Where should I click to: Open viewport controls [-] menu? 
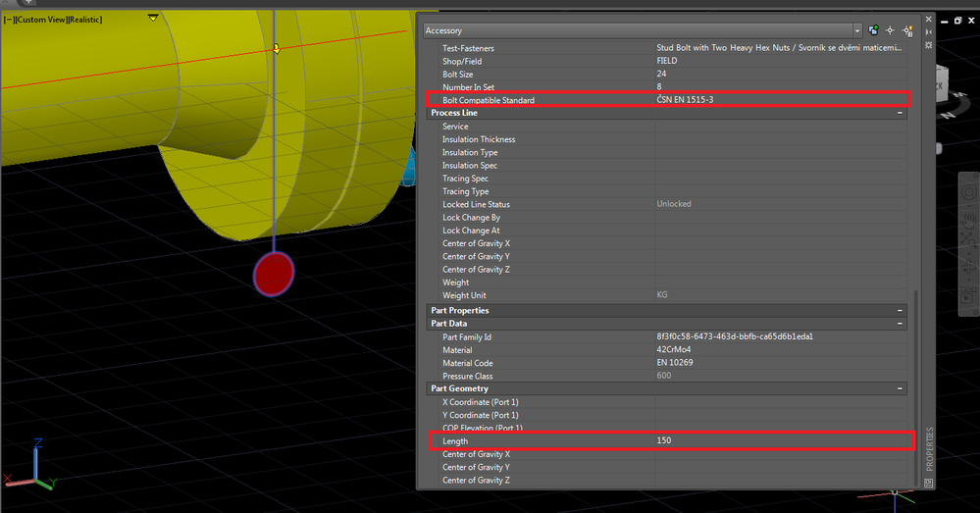pos(8,20)
